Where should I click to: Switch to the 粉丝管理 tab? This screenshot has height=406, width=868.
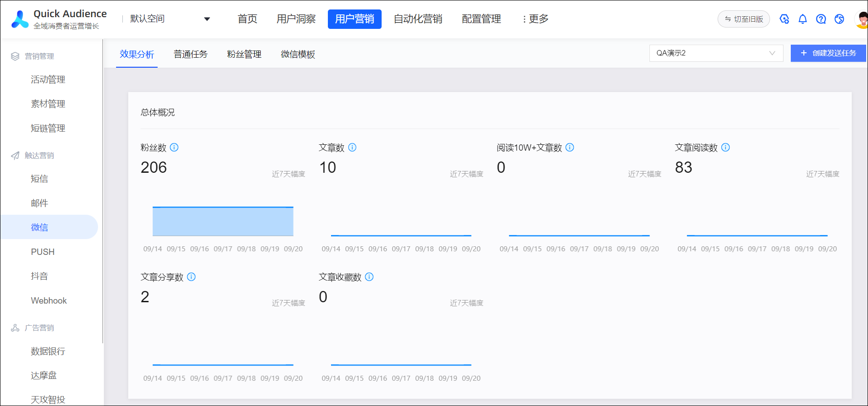[x=244, y=55]
